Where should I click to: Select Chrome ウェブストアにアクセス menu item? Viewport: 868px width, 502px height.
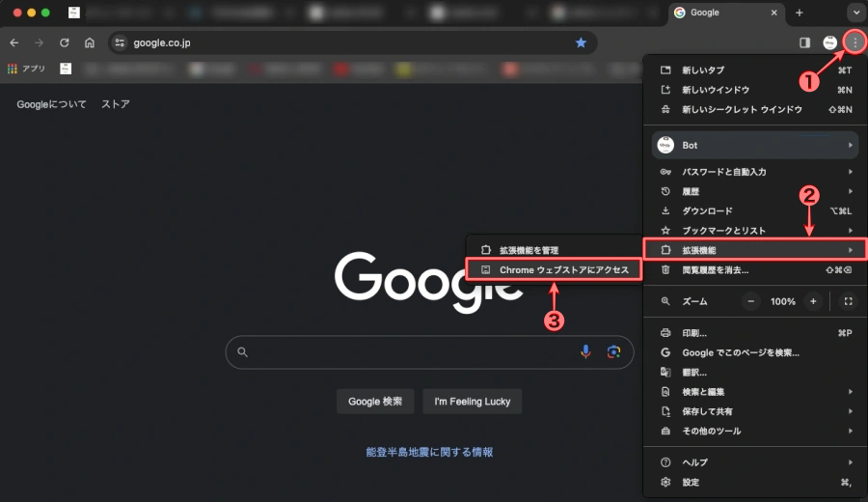tap(554, 270)
